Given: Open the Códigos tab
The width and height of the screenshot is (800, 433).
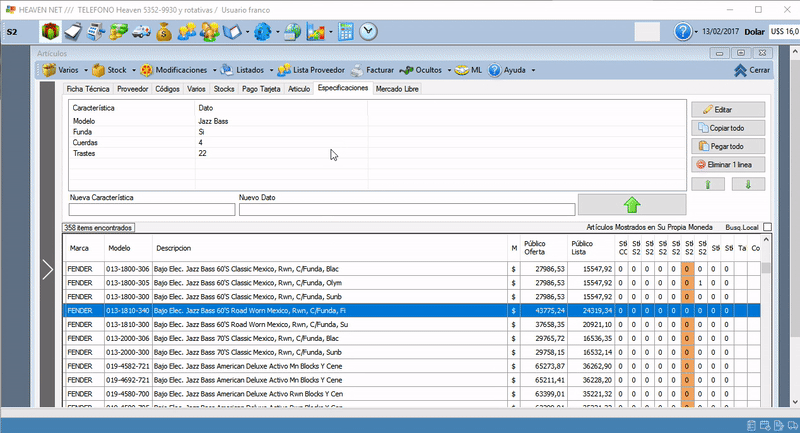Looking at the screenshot, I should [167, 89].
